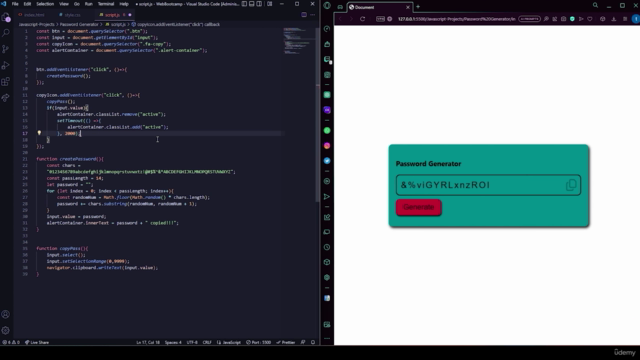The height and width of the screenshot is (360, 640).
Task: Open the Manage gear in VS Code
Action: click(x=6, y=330)
